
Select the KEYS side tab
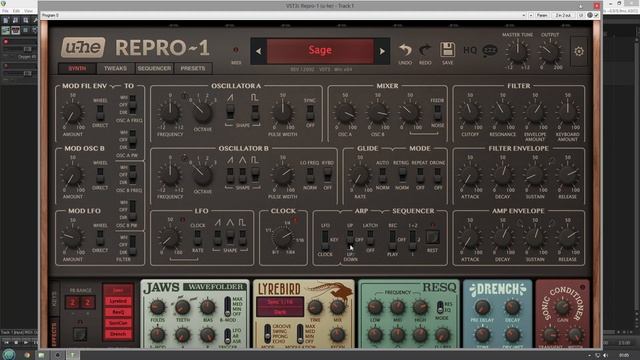tap(55, 300)
